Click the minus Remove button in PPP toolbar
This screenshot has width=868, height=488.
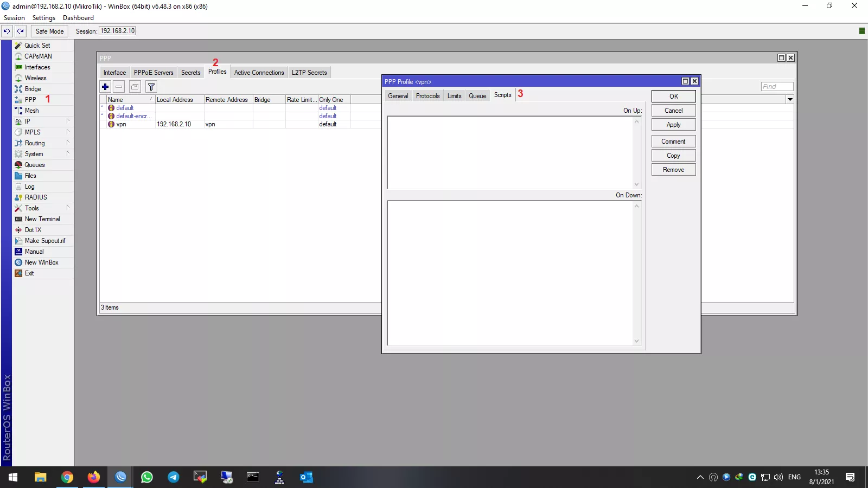point(119,87)
